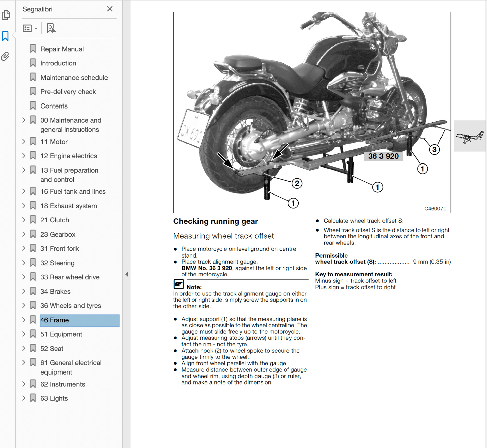Select the Pre-delivery check bookmark
Screen dimensions: 487x448
pos(68,92)
